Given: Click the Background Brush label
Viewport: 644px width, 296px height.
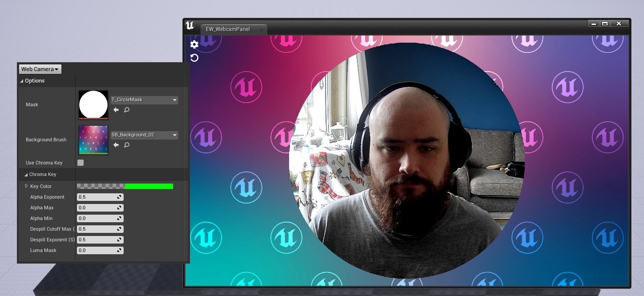Looking at the screenshot, I should 46,140.
